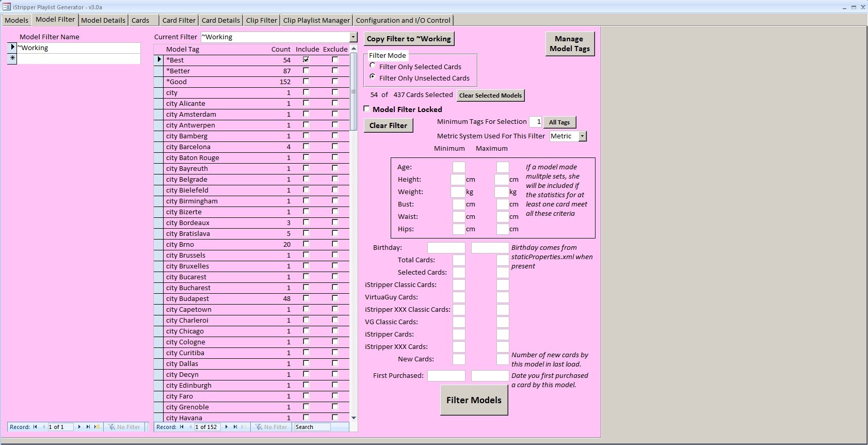Go to previous record in Model Filter Name navigator
868x445 pixels.
click(44, 427)
